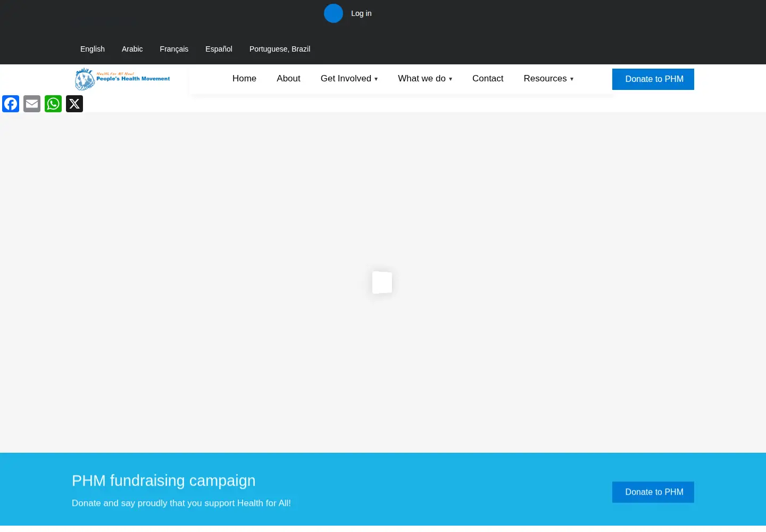Switch language to English
The image size is (766, 532).
coord(93,49)
